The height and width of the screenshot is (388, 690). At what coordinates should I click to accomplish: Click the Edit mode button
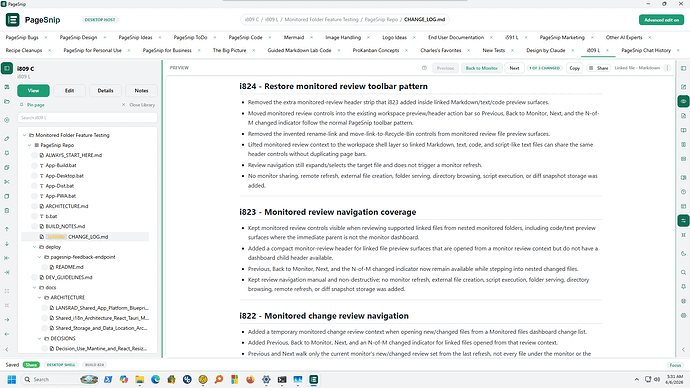click(70, 91)
